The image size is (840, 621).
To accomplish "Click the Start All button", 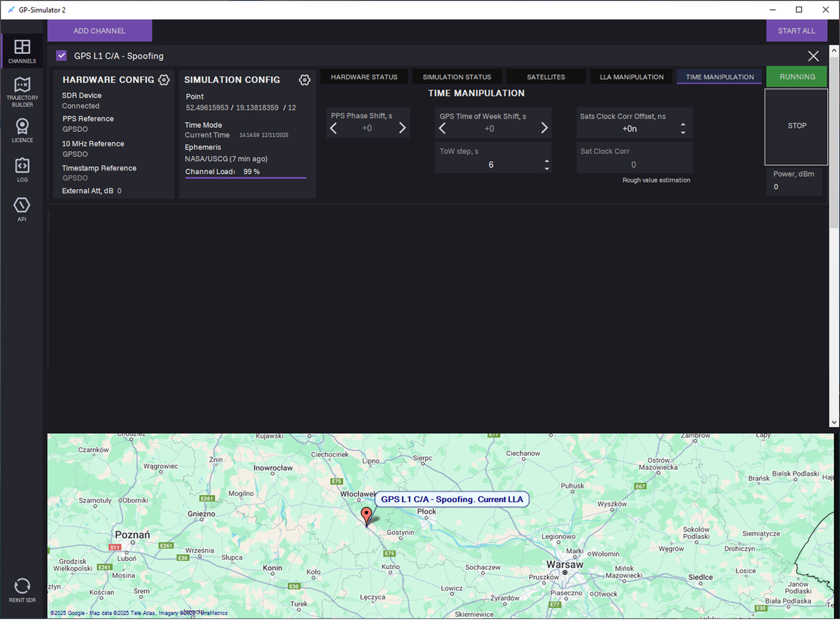I will [x=797, y=31].
